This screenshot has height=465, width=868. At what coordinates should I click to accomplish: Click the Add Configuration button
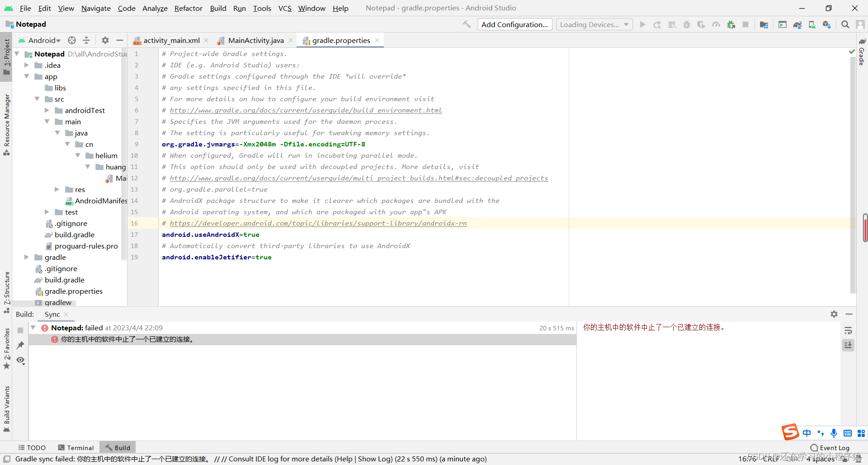(514, 24)
